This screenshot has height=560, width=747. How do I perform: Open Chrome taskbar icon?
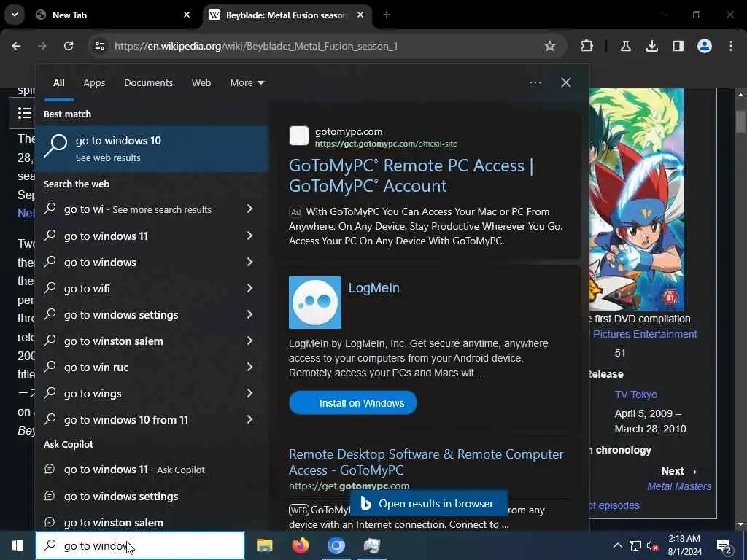point(336,545)
